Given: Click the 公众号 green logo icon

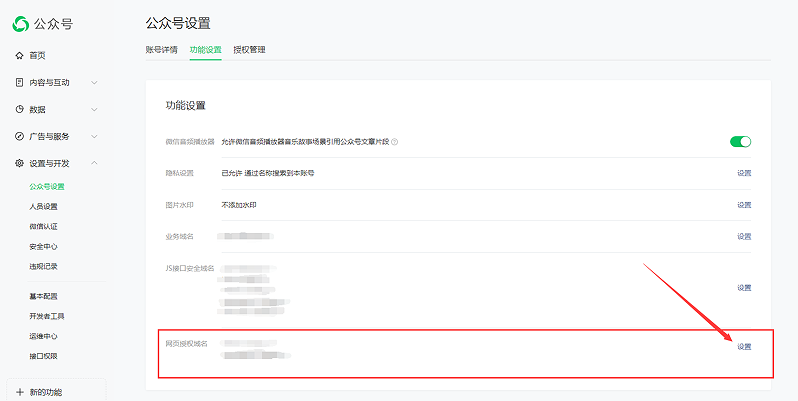Looking at the screenshot, I should pyautogui.click(x=21, y=24).
